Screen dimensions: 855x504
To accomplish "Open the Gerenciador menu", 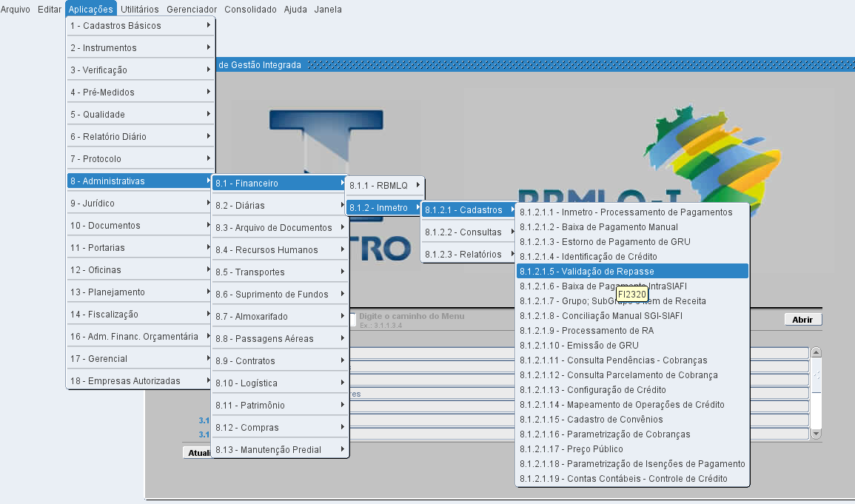I will pyautogui.click(x=192, y=10).
